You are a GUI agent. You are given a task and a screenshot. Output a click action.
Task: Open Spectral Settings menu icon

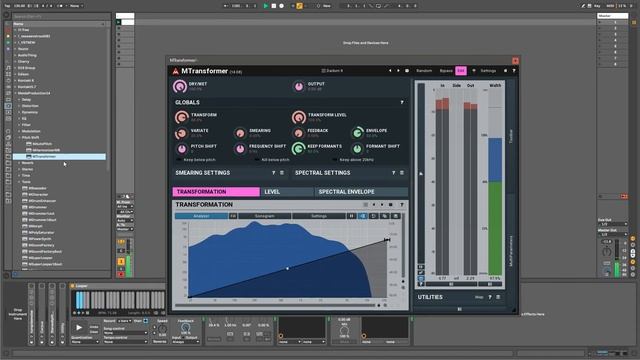[402, 173]
